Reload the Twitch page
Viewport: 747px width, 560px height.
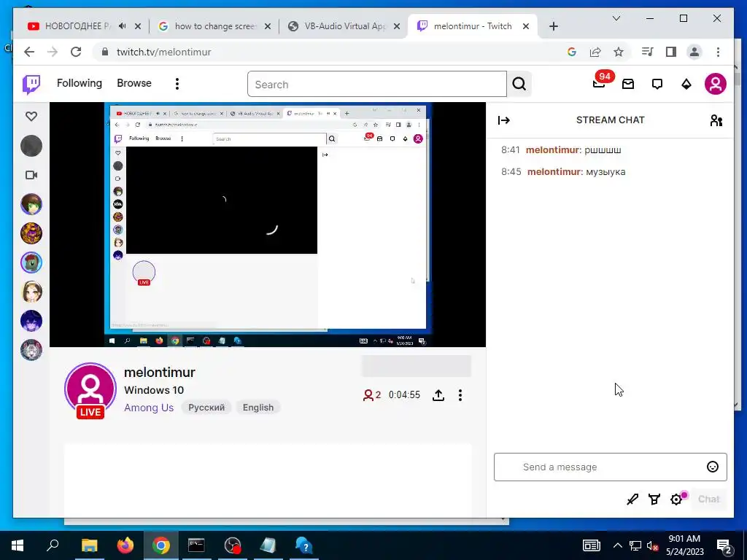coord(76,52)
